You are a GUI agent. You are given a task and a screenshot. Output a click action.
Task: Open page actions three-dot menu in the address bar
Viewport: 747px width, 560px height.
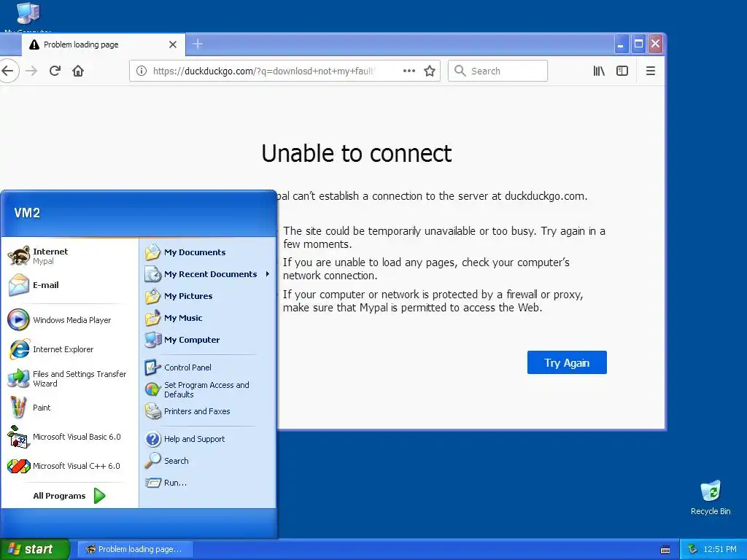pyautogui.click(x=409, y=71)
